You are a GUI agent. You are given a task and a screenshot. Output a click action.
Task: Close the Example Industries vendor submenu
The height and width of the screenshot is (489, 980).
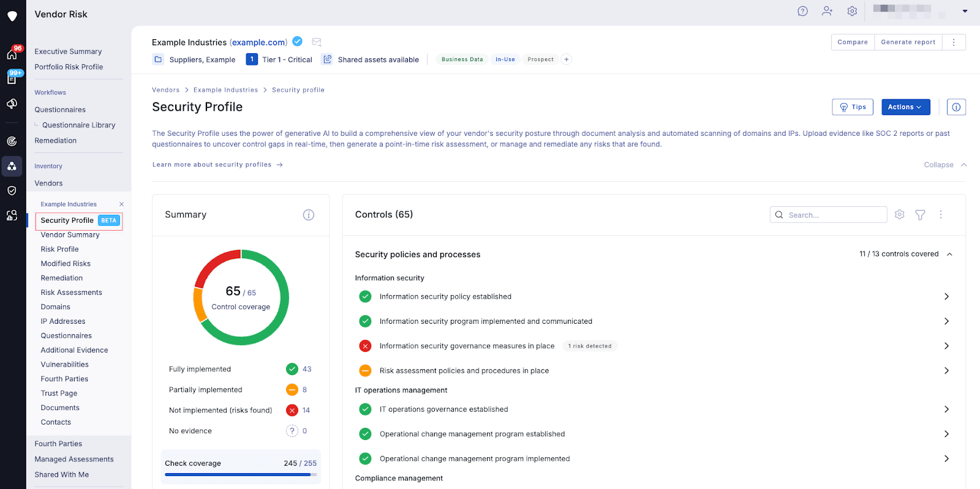pyautogui.click(x=121, y=204)
